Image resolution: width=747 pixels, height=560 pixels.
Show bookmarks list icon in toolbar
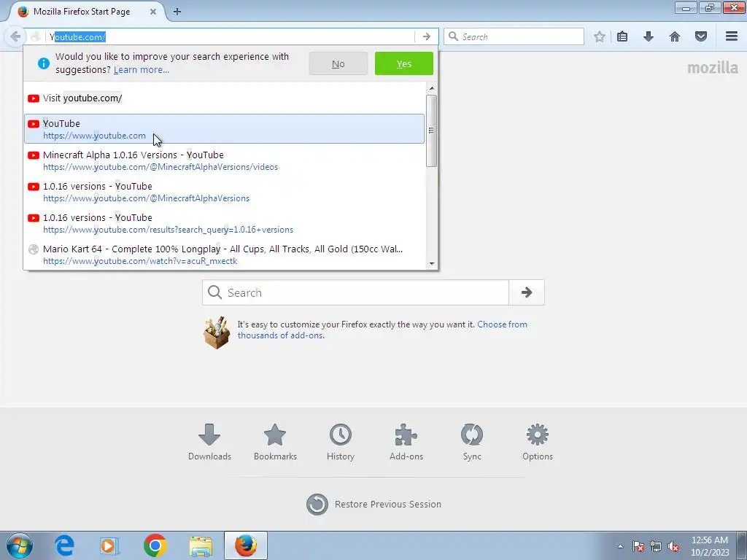pos(622,36)
